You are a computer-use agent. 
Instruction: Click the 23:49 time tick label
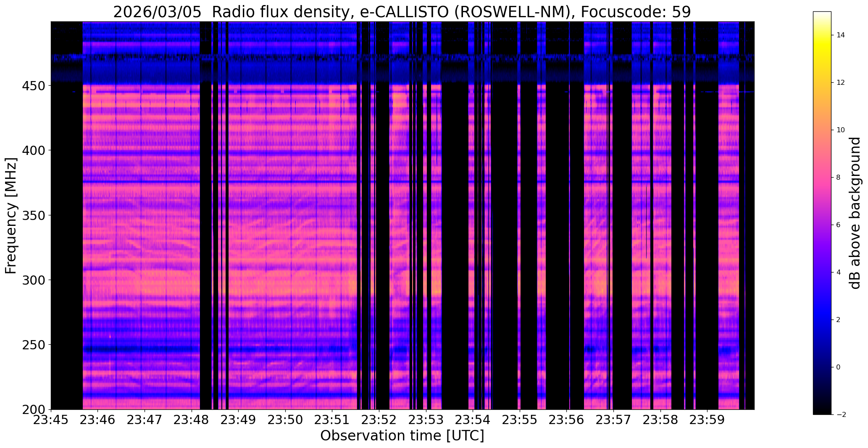239,420
